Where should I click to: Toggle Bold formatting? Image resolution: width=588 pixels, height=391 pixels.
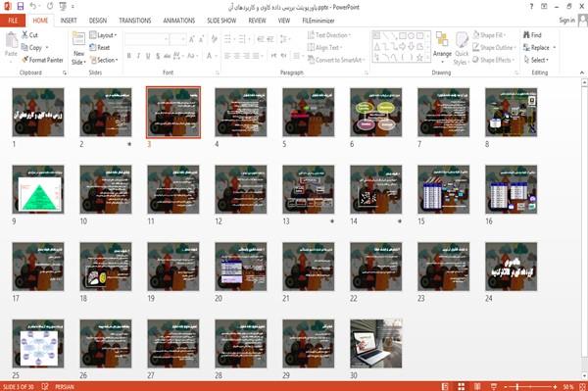(129, 56)
